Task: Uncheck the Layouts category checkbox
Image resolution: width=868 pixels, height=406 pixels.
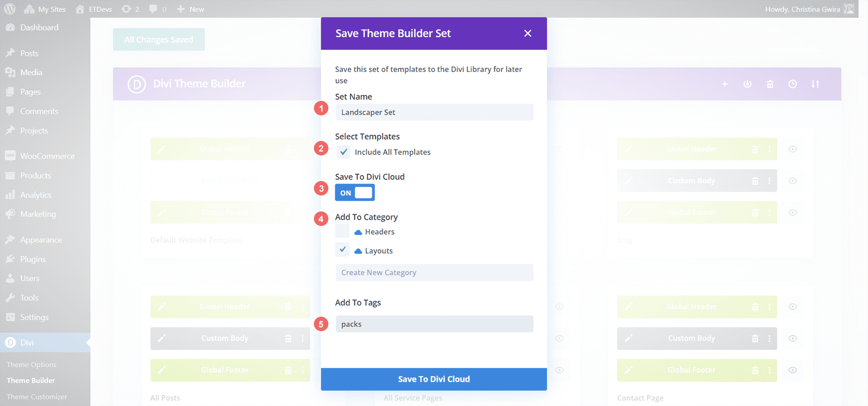Action: [x=342, y=250]
